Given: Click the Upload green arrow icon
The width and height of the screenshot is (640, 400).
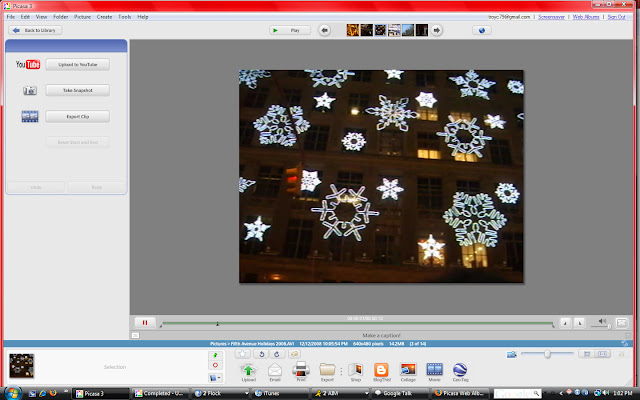Looking at the screenshot, I should tap(248, 370).
